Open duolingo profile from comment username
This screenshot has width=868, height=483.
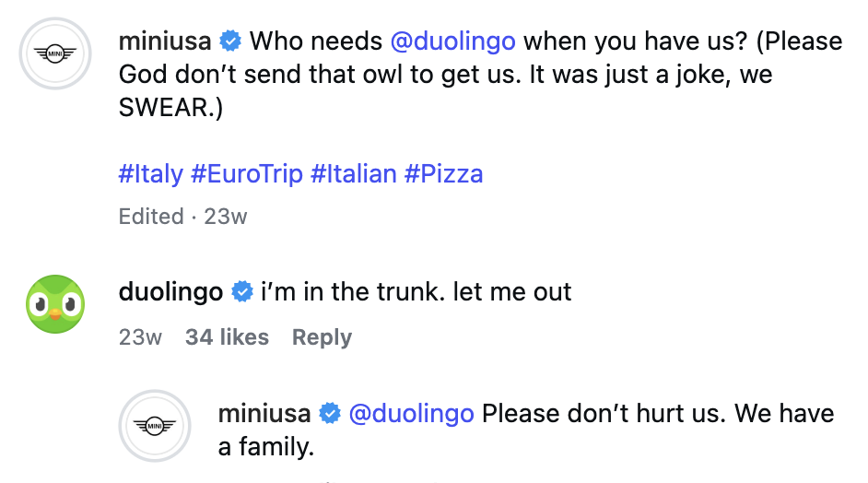(170, 292)
